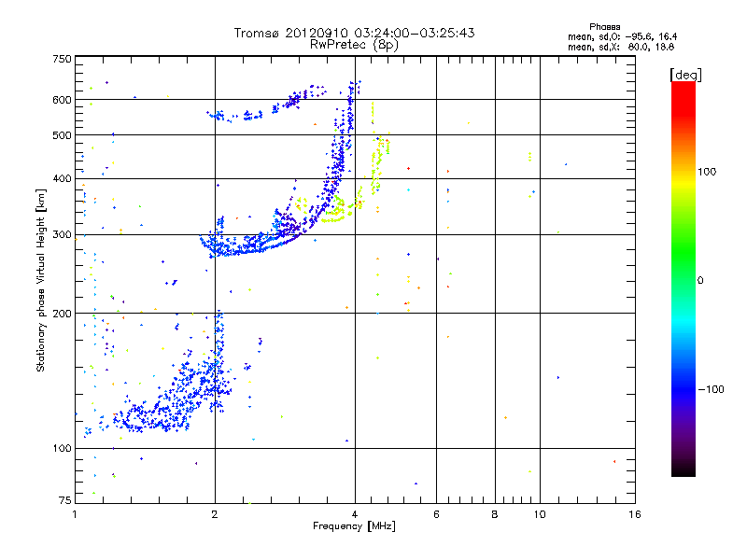
Task: Click the y-axis "100" tick label
Action: coord(62,449)
